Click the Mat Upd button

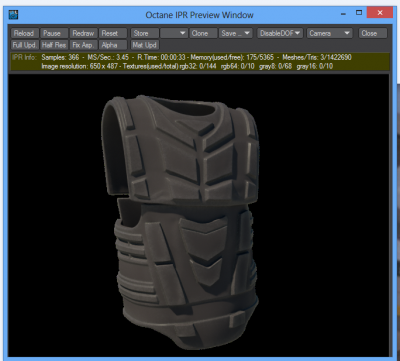click(144, 45)
